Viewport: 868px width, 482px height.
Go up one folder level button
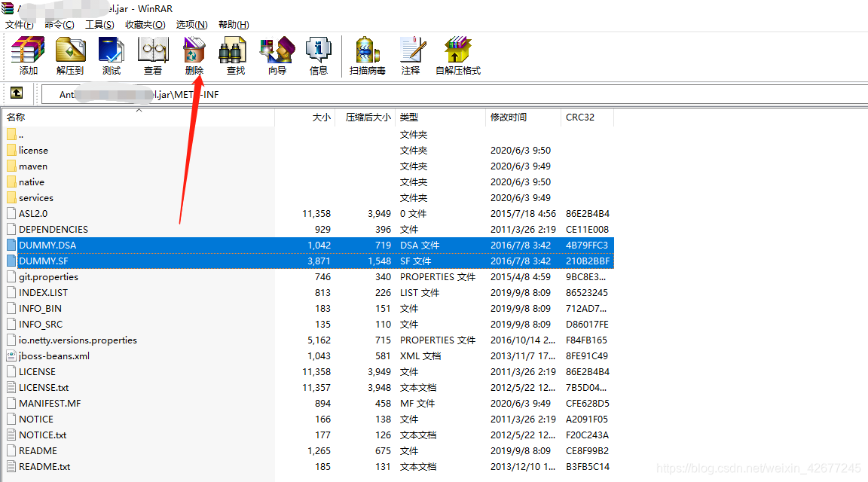17,93
